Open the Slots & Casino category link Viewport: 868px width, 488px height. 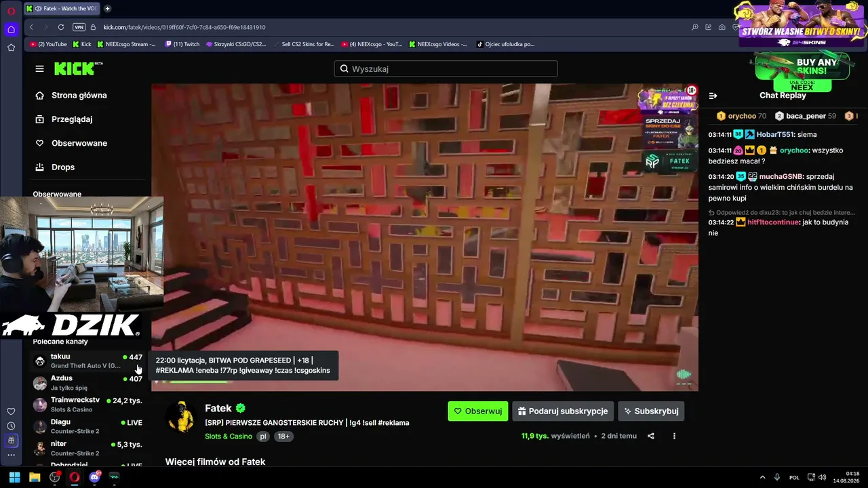(x=229, y=436)
